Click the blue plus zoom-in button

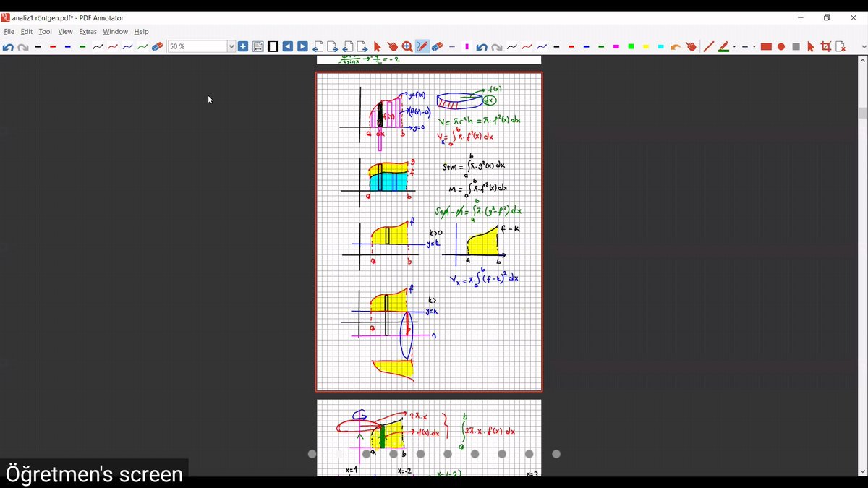pyautogui.click(x=243, y=47)
